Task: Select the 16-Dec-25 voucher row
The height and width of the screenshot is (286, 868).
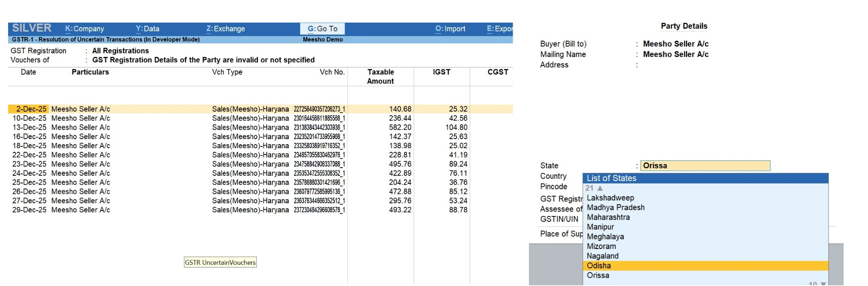Action: point(260,136)
